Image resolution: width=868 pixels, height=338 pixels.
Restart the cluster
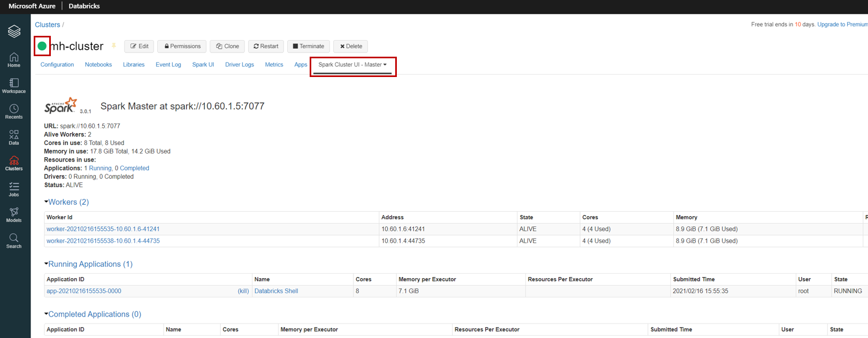(266, 47)
